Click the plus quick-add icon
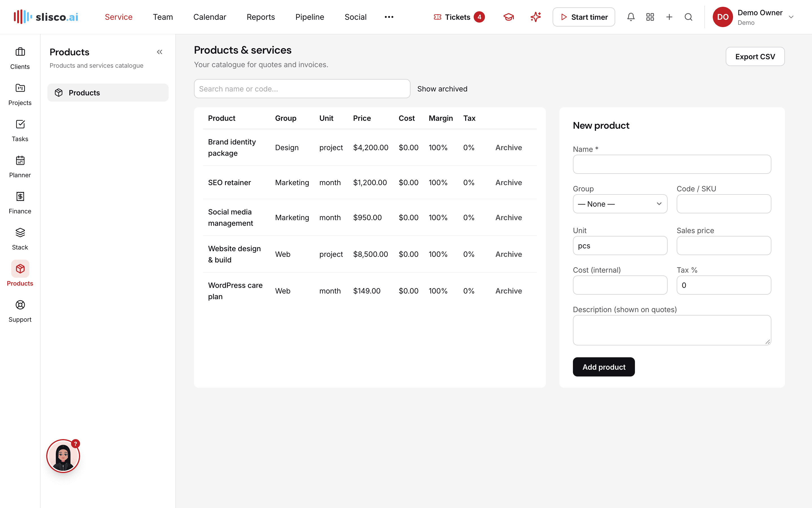This screenshot has height=508, width=812. pyautogui.click(x=669, y=17)
